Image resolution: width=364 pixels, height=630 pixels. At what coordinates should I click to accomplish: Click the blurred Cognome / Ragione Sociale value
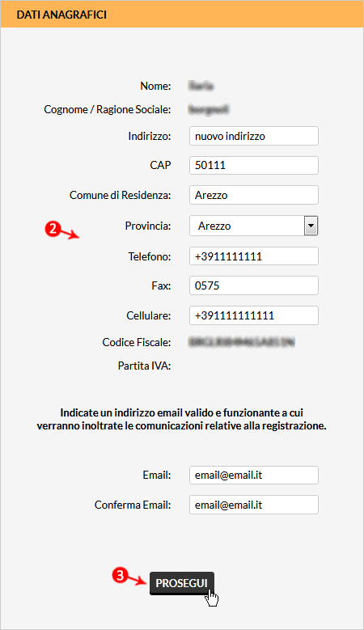point(209,109)
